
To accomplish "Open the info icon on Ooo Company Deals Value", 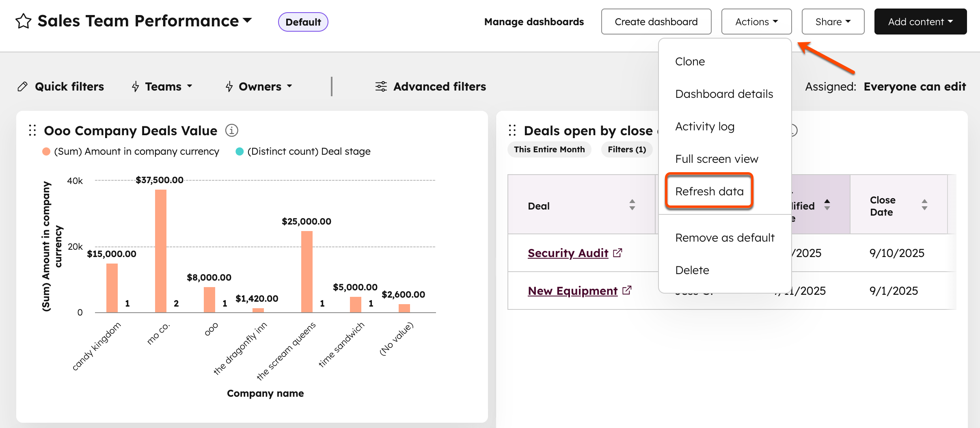I will [x=231, y=130].
